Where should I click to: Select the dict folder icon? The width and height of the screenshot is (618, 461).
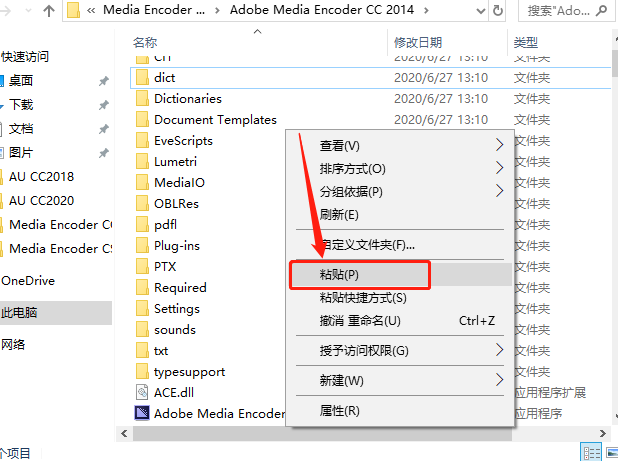pos(142,78)
